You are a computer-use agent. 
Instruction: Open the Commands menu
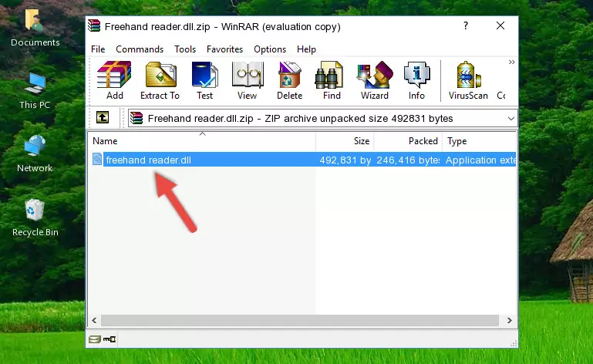click(140, 49)
